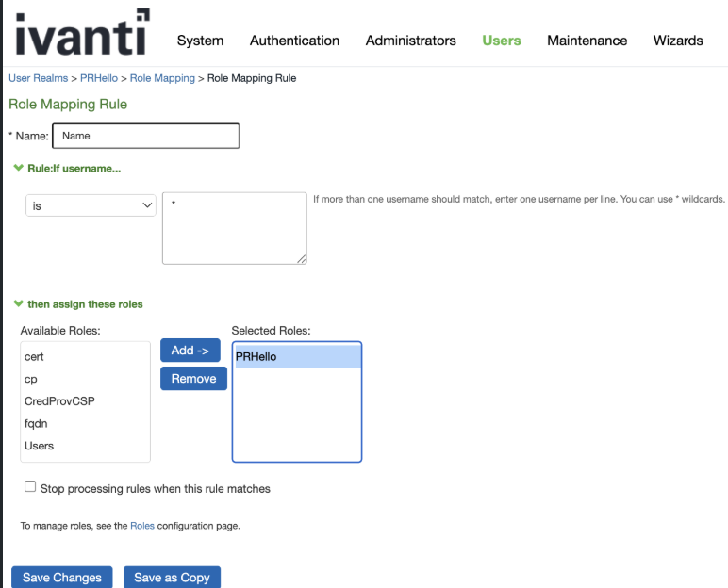Collapse the 'then assign these roles' section

(18, 304)
